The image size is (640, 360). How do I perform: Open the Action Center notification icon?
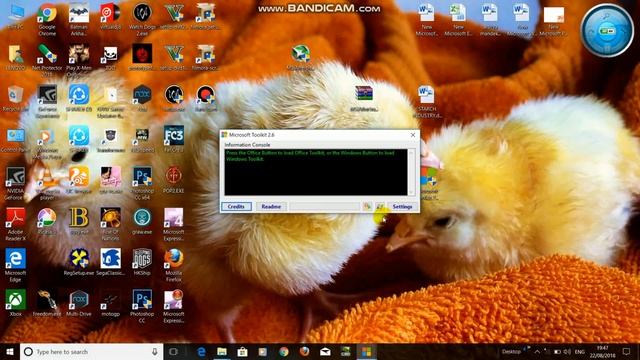pos(627,351)
